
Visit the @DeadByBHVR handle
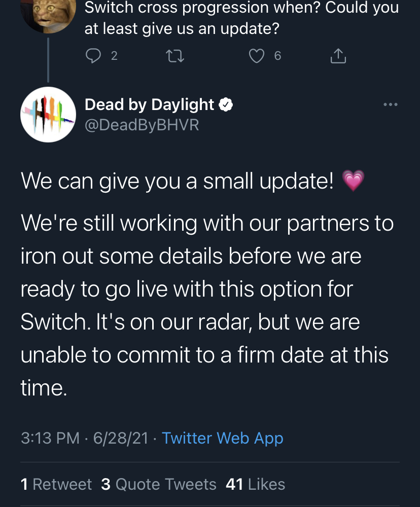142,125
